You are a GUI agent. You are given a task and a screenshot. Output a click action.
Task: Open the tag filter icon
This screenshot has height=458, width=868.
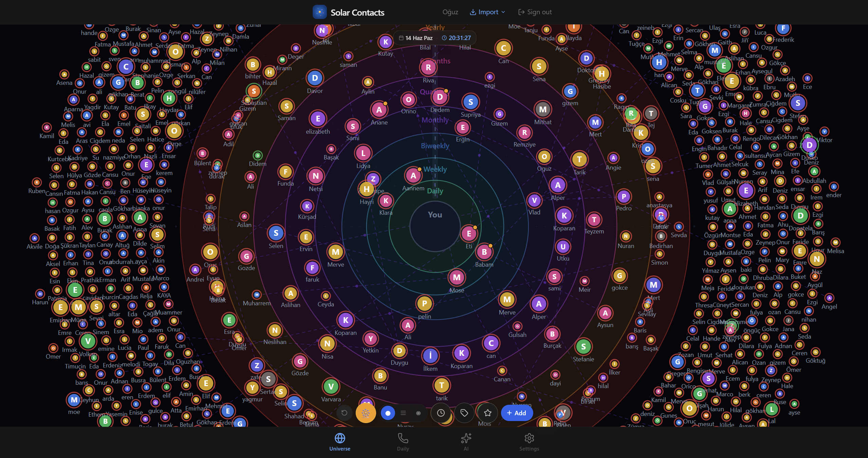tap(464, 413)
